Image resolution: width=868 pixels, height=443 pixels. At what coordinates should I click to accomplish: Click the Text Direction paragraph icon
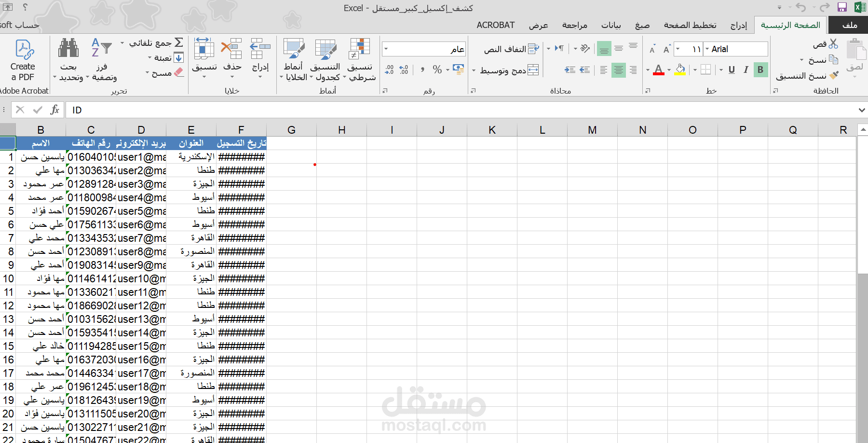click(x=559, y=48)
